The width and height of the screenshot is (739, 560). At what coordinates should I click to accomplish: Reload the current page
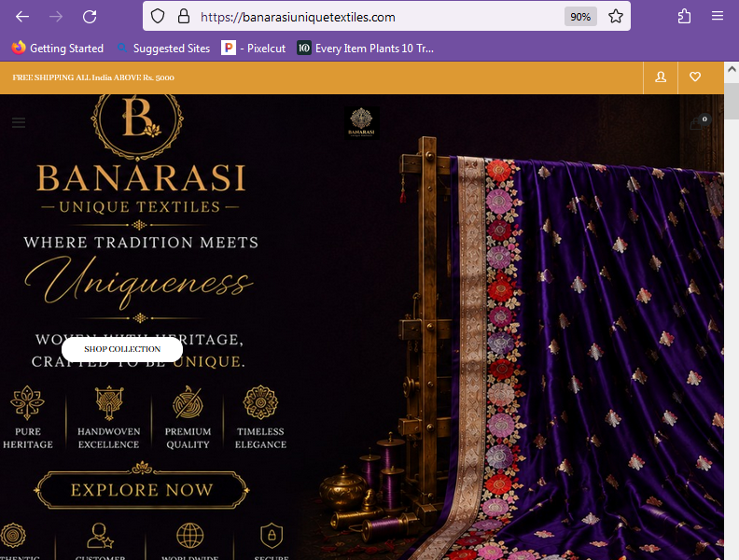click(x=90, y=17)
